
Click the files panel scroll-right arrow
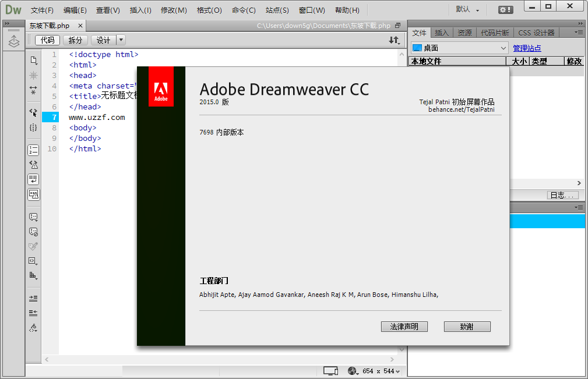[579, 183]
